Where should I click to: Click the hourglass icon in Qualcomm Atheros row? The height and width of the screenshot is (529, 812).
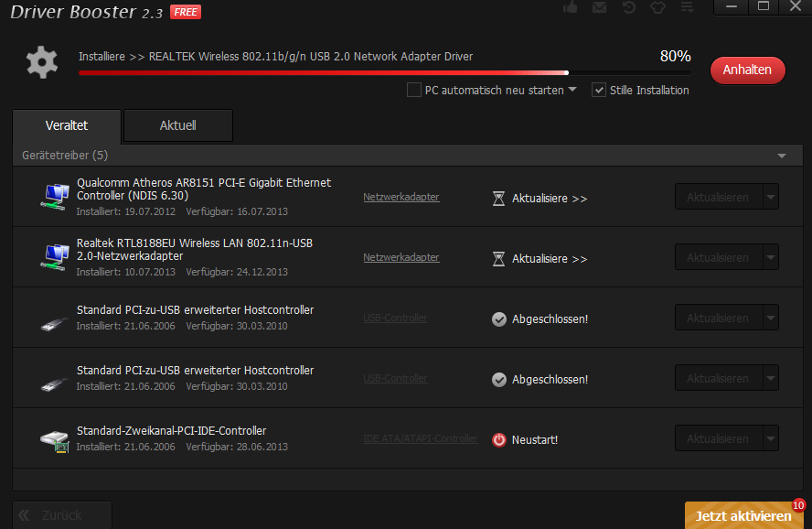coord(498,199)
